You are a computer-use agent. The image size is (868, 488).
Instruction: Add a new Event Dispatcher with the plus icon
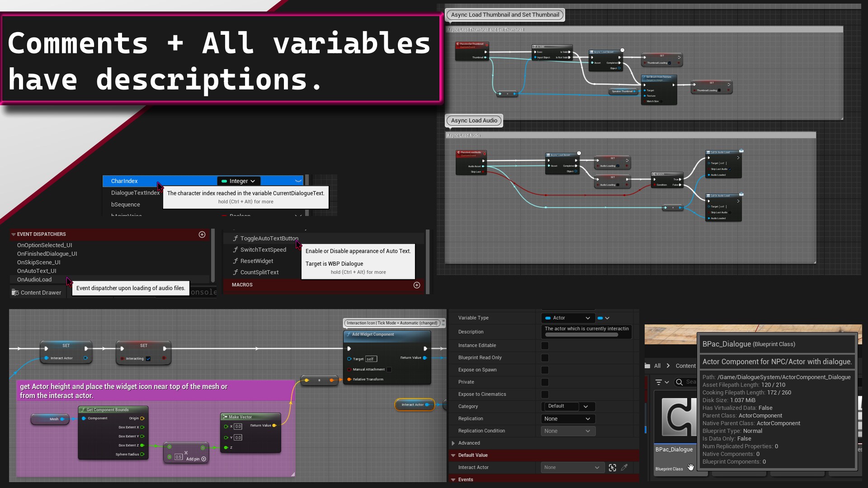coord(202,234)
